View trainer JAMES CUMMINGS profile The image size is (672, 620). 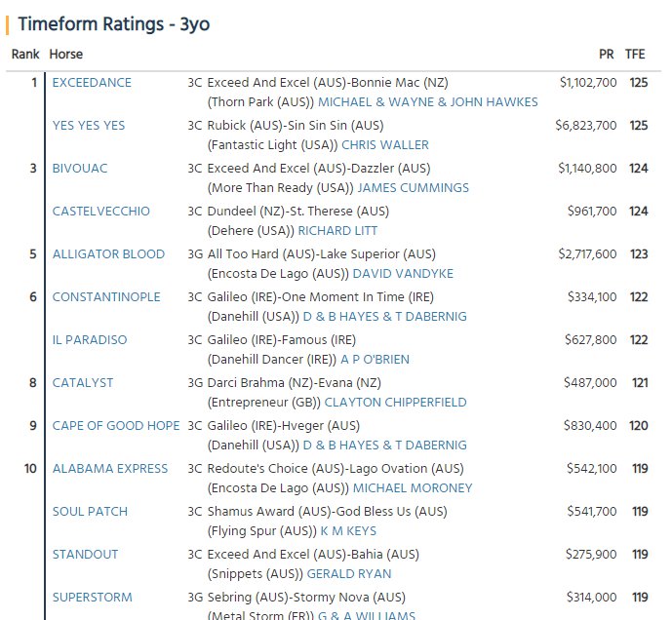click(414, 188)
